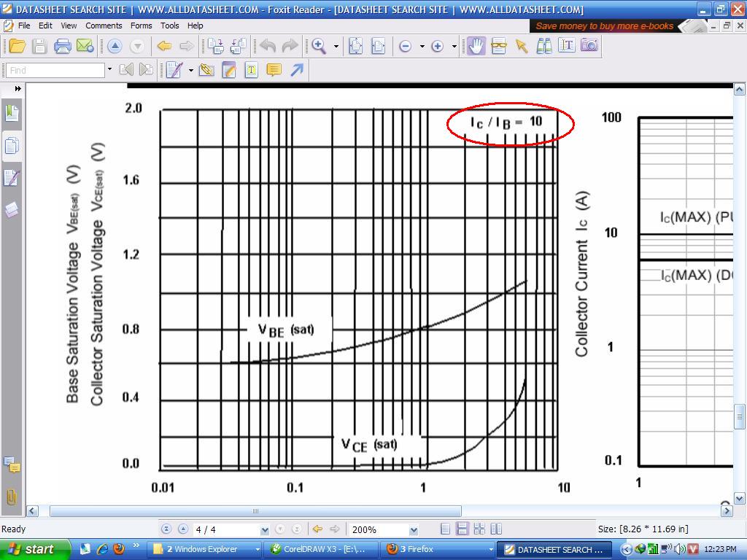Expand the left navigation panel
This screenshot has height=560, width=747.
(x=18, y=88)
